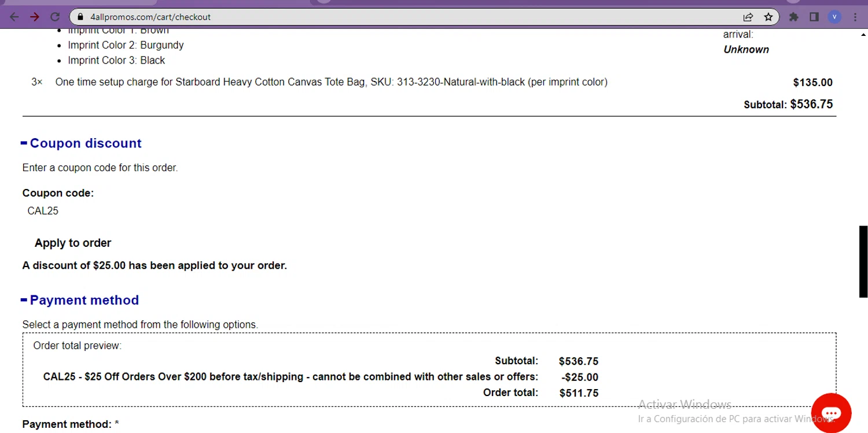This screenshot has width=868, height=433.
Task: Click the browser back arrow
Action: click(x=14, y=17)
